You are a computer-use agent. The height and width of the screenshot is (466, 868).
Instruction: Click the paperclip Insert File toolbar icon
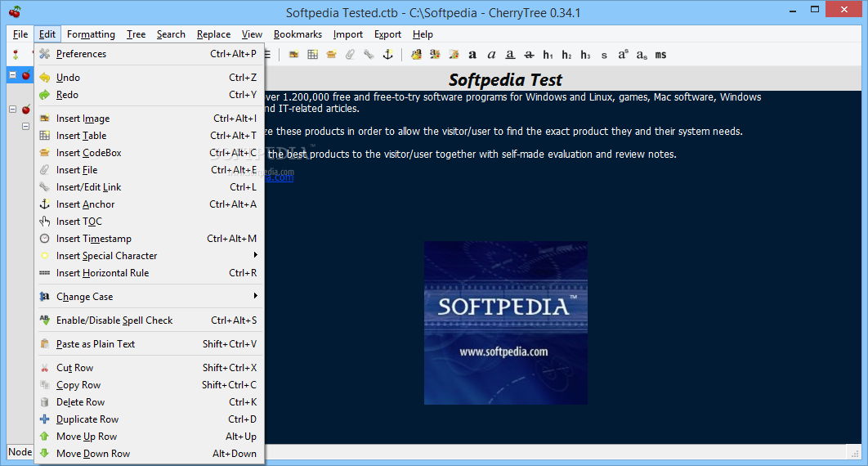[350, 54]
